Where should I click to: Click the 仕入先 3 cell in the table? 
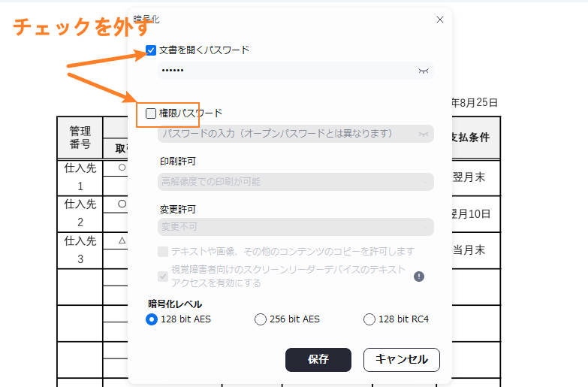coord(80,250)
